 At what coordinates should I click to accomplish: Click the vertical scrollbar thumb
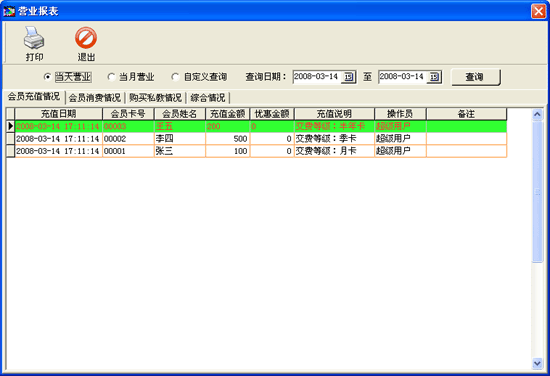click(x=537, y=192)
